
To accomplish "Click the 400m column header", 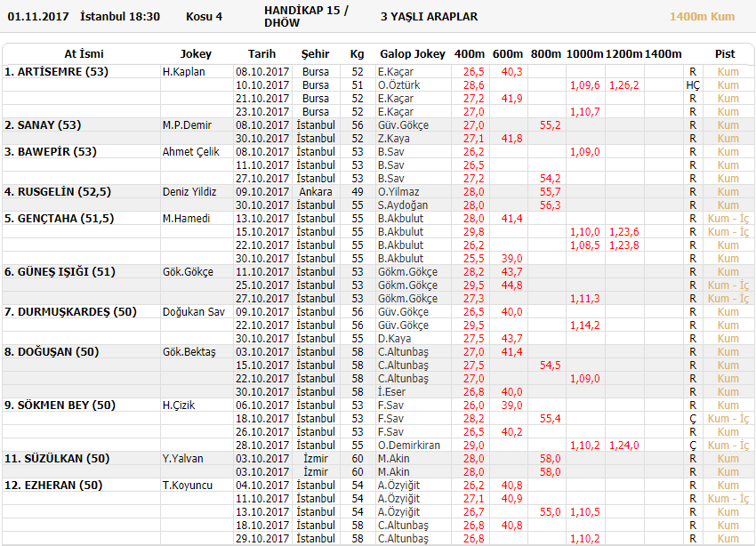I will coord(469,54).
